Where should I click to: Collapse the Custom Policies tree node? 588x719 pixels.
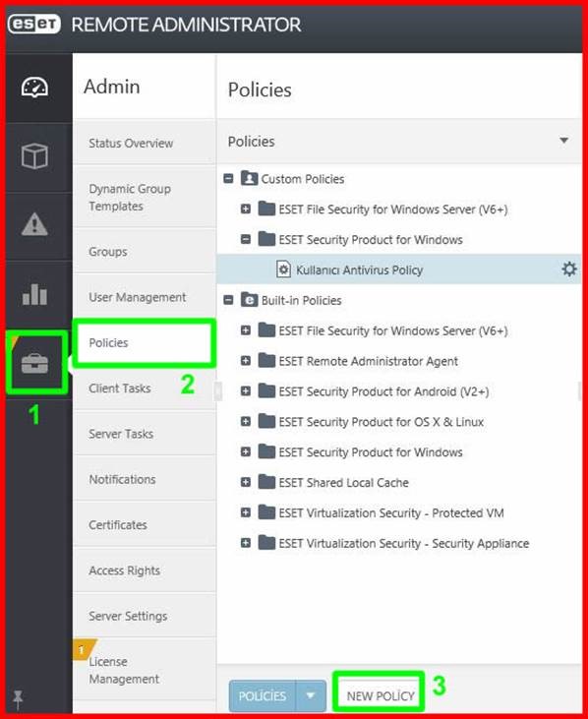pos(228,178)
